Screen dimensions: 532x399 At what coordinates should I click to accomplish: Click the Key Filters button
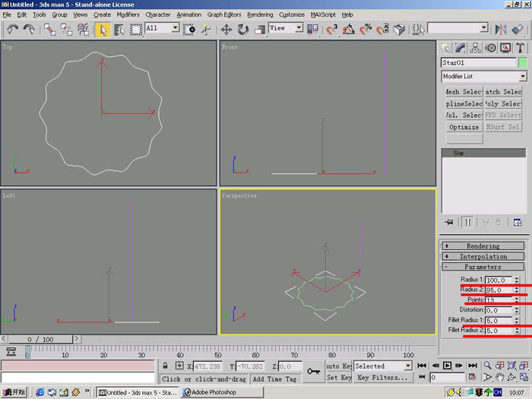point(382,377)
